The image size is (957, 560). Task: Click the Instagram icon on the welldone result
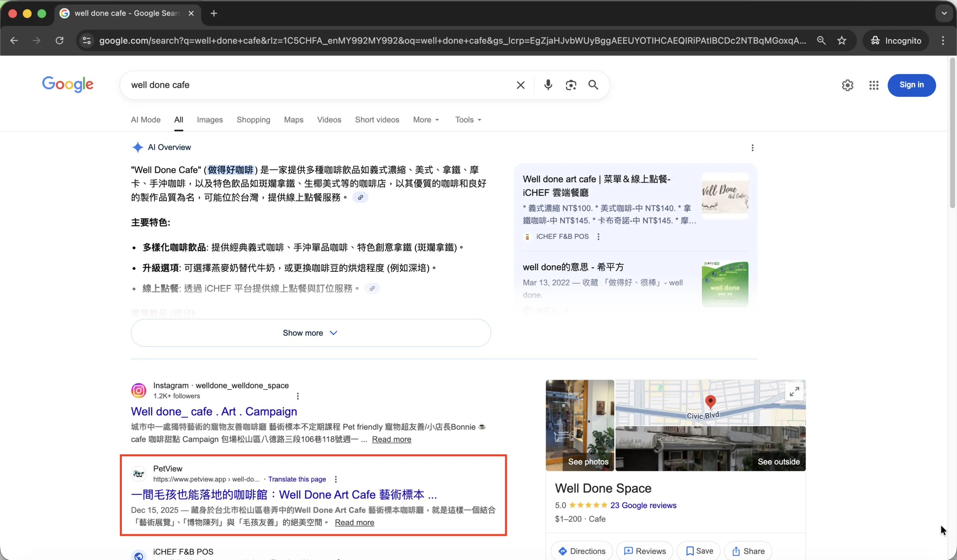(x=139, y=390)
